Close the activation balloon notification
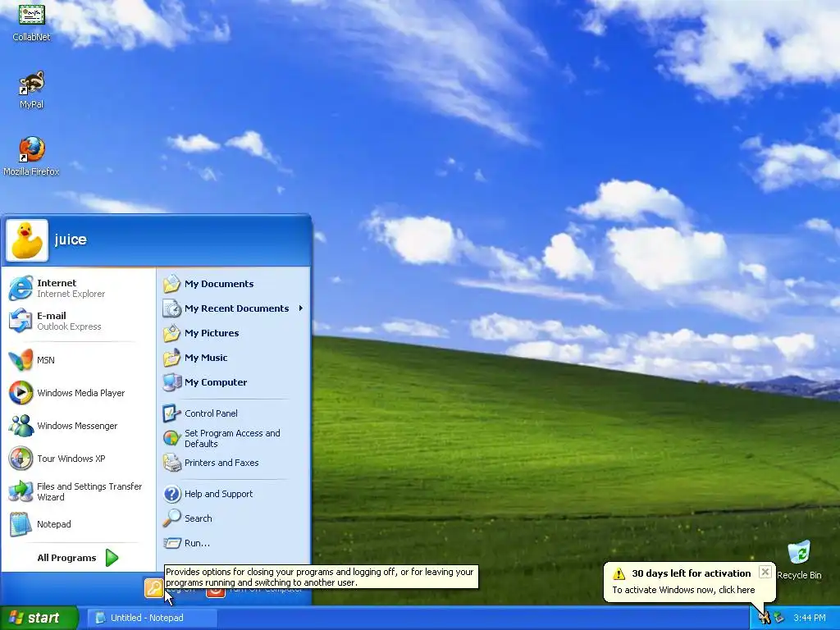 point(765,572)
